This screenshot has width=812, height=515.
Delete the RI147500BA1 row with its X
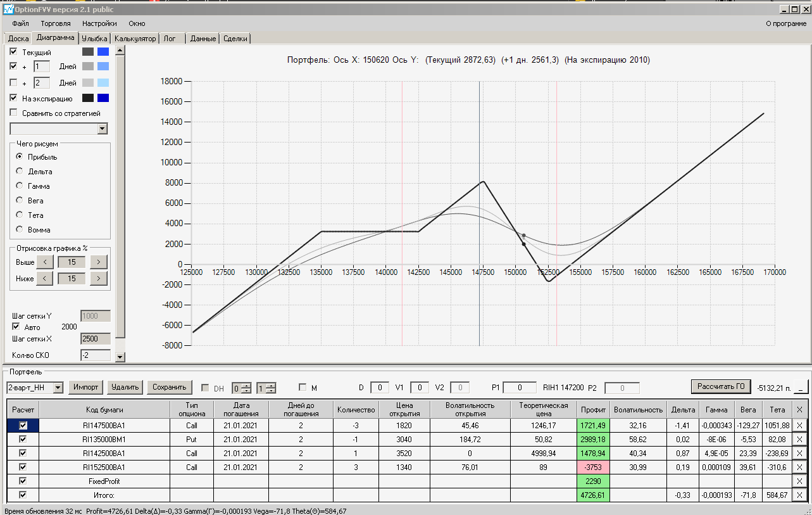pos(800,425)
